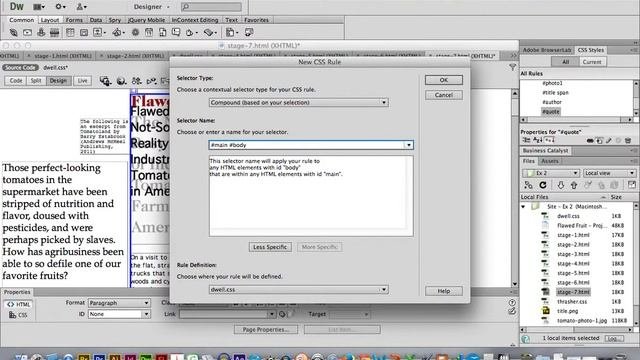640x360 pixels.
Task: Click the New CSS Rule icon in CSS panel
Action: click(599, 140)
